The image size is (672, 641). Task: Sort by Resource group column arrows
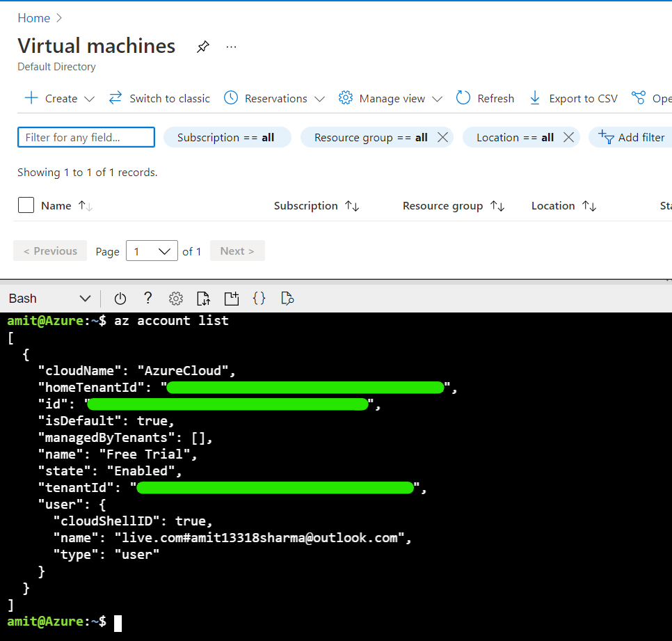pos(497,206)
